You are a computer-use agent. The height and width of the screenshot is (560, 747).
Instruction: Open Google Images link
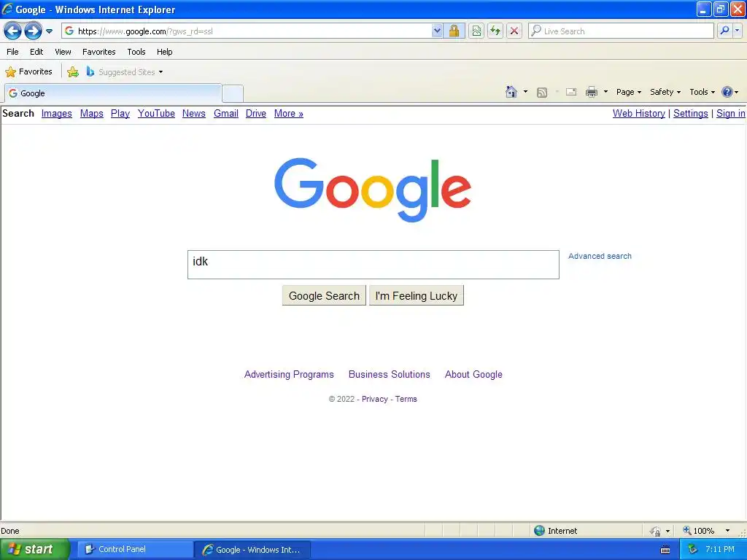(x=57, y=113)
